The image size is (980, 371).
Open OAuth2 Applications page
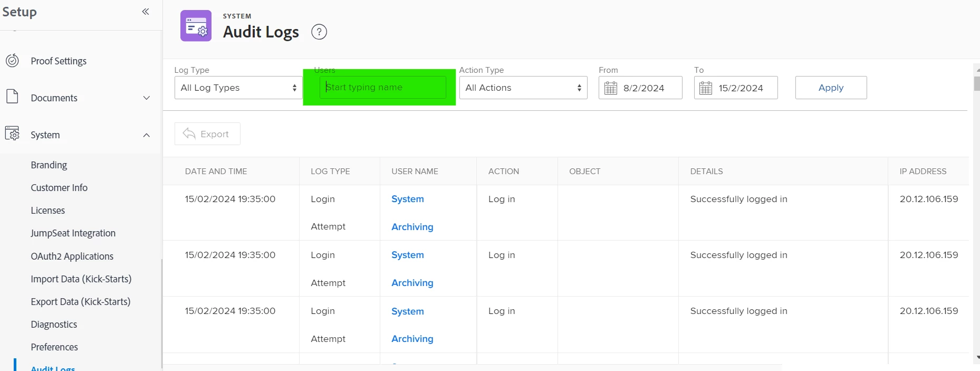pyautogui.click(x=72, y=256)
